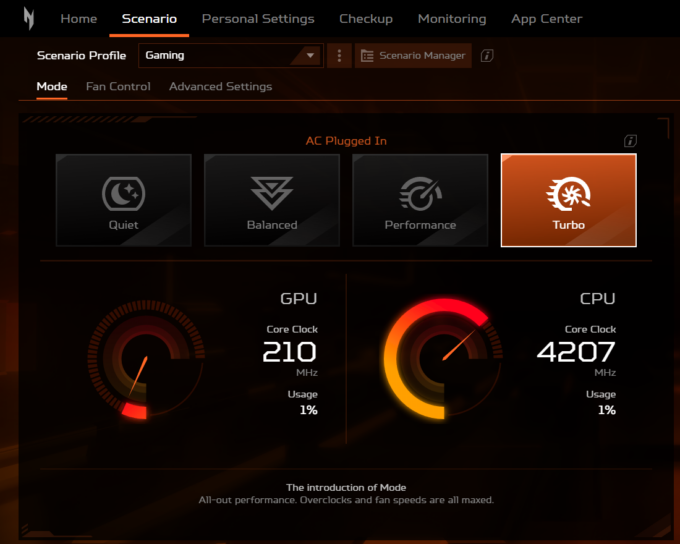Viewport: 680px width, 544px height.
Task: Click the CPU core clock gauge
Action: tap(441, 359)
